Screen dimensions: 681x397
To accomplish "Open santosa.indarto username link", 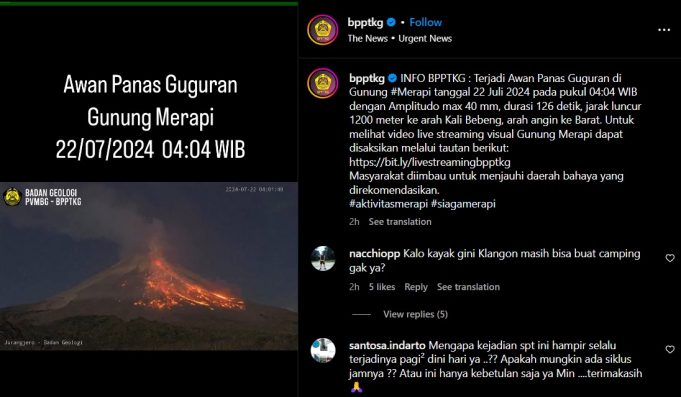I will [387, 346].
